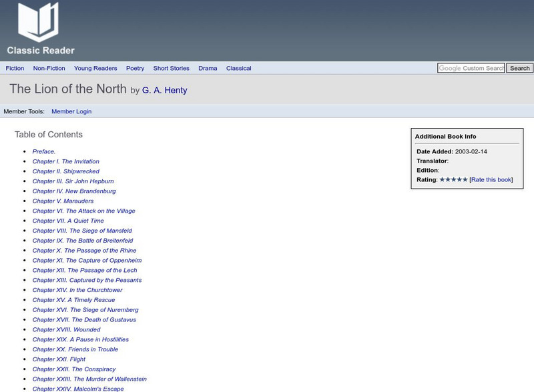Screen dimensions: 534x392
Task: Open Chapter I. The Invitation
Action: [65, 161]
